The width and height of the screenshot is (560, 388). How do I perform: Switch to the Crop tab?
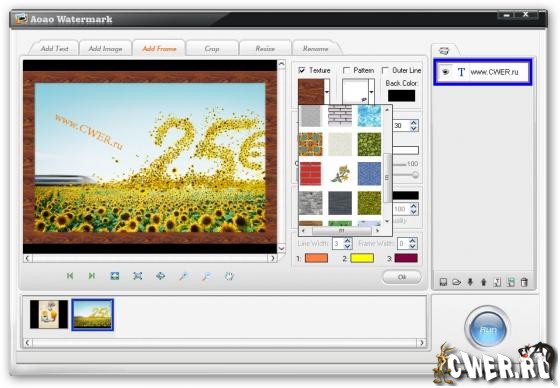(x=212, y=49)
